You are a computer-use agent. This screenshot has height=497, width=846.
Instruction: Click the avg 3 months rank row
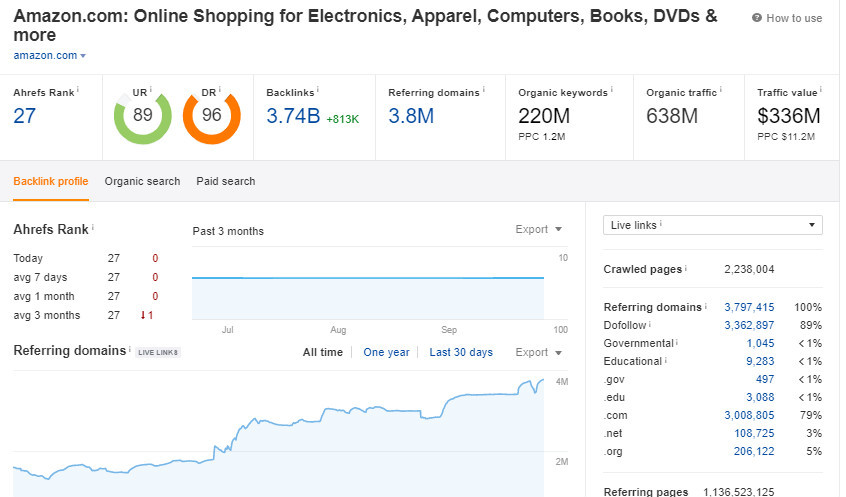click(x=86, y=315)
